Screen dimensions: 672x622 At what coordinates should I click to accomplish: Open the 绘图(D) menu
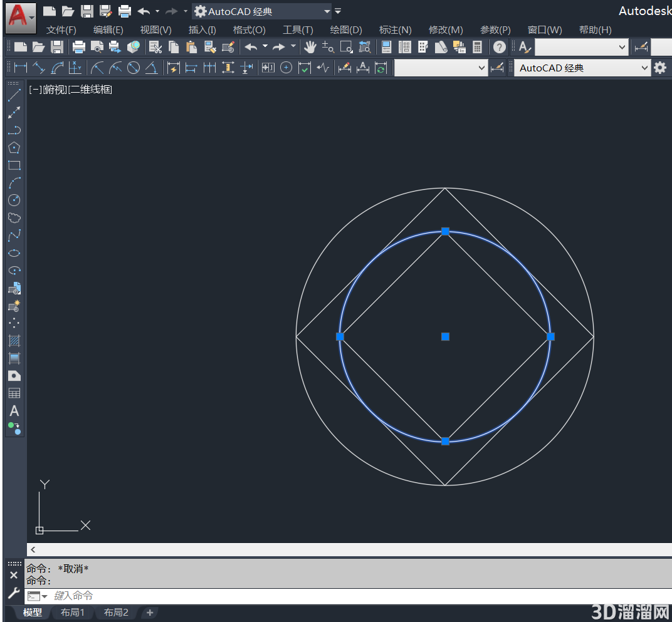[x=346, y=30]
